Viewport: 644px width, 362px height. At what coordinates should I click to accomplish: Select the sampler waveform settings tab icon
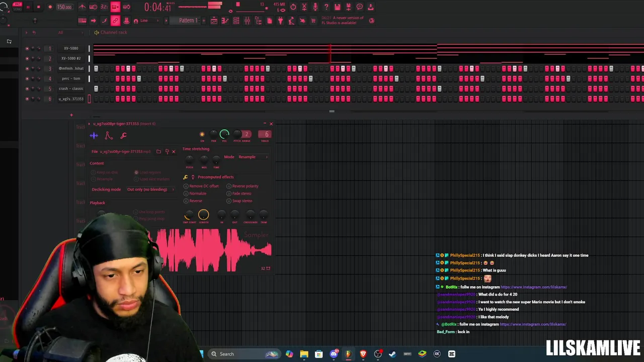tap(94, 135)
